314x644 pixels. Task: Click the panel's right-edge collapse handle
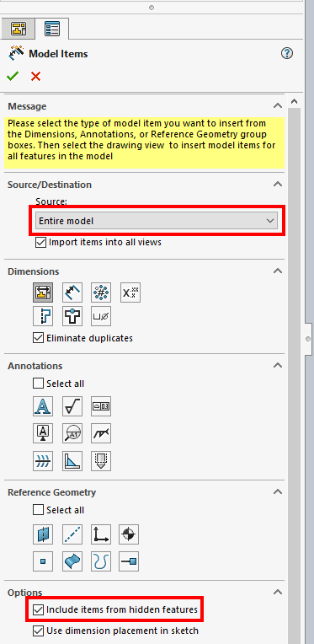point(309,339)
